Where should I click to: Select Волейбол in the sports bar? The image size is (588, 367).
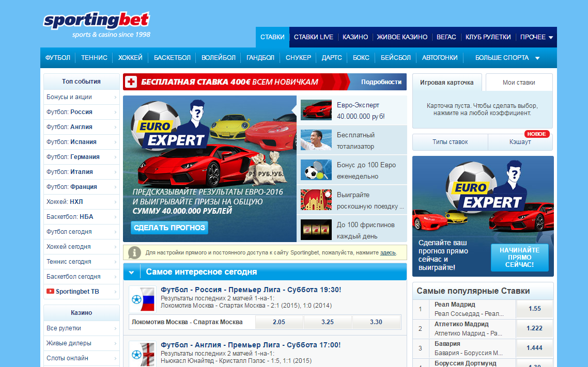[218, 58]
